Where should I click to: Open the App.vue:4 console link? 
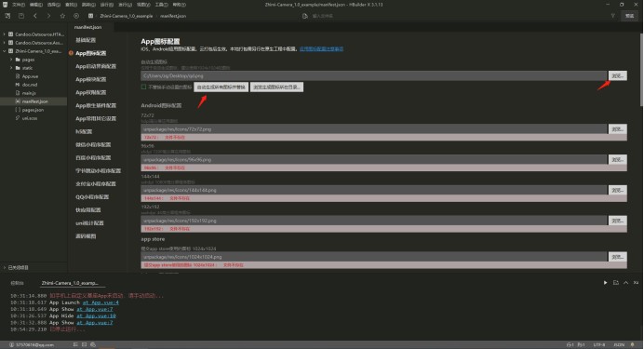click(101, 302)
